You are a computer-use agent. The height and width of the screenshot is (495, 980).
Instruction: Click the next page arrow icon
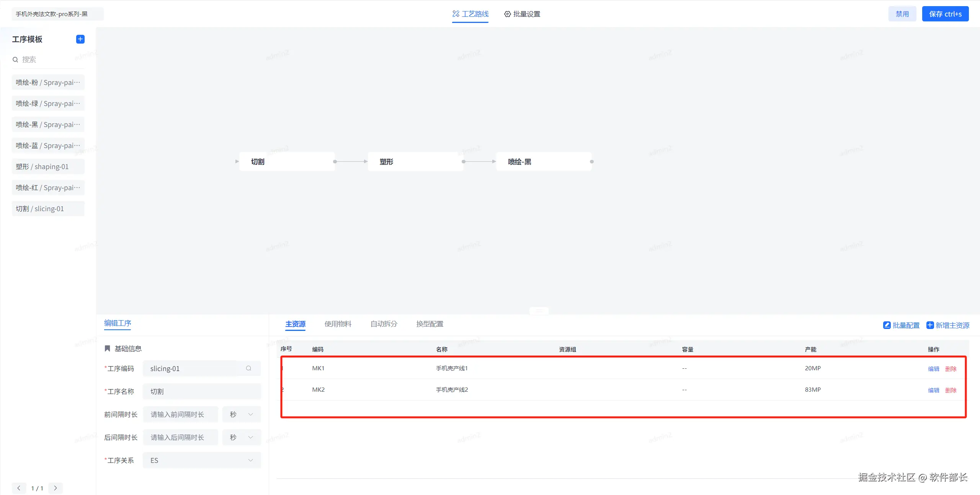(56, 488)
